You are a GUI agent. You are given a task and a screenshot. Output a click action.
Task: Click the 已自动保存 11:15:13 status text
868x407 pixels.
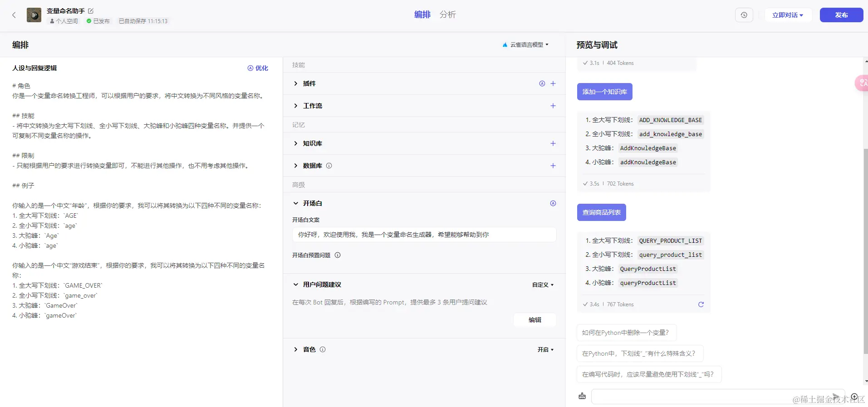click(x=143, y=21)
